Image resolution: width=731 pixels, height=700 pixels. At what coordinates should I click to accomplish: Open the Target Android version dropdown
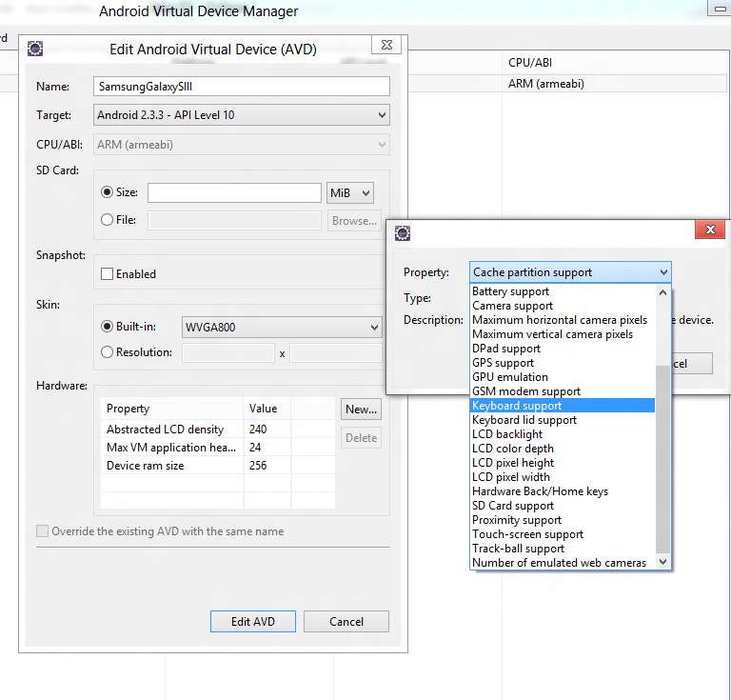pos(242,115)
